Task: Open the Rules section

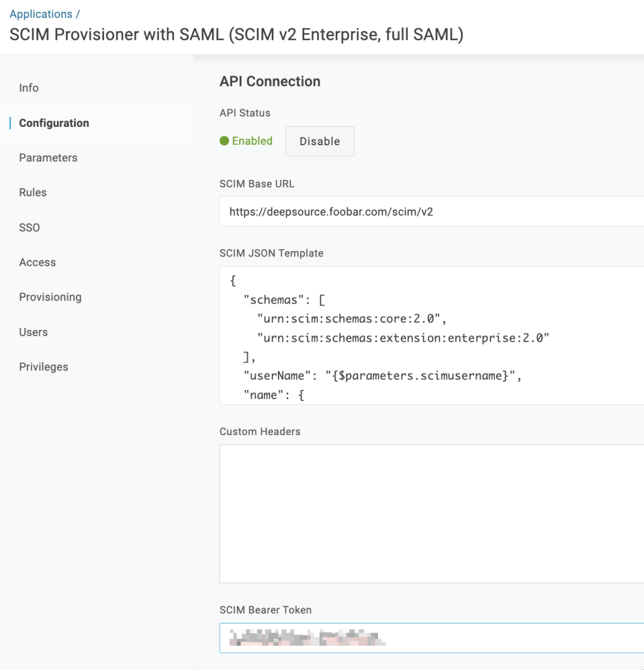Action: (33, 192)
